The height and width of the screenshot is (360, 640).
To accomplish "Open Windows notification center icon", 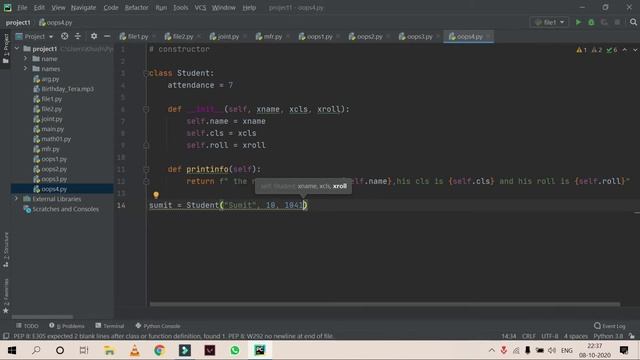I will (x=624, y=350).
